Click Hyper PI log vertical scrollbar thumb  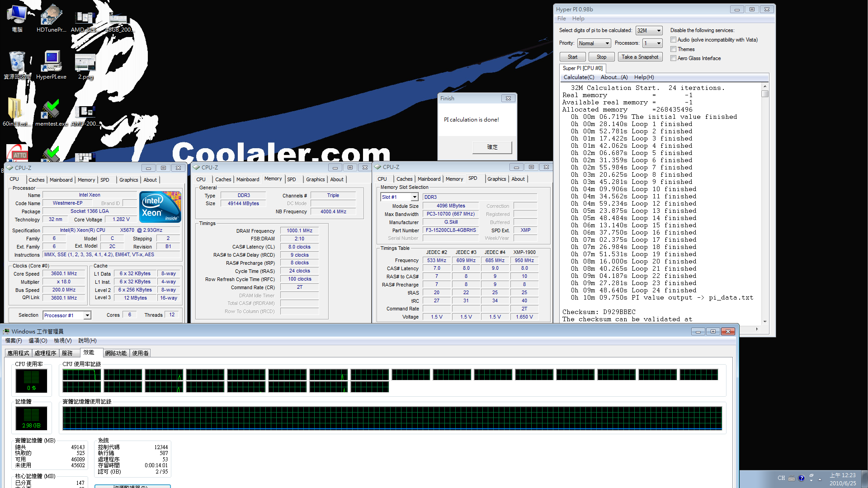pyautogui.click(x=765, y=94)
